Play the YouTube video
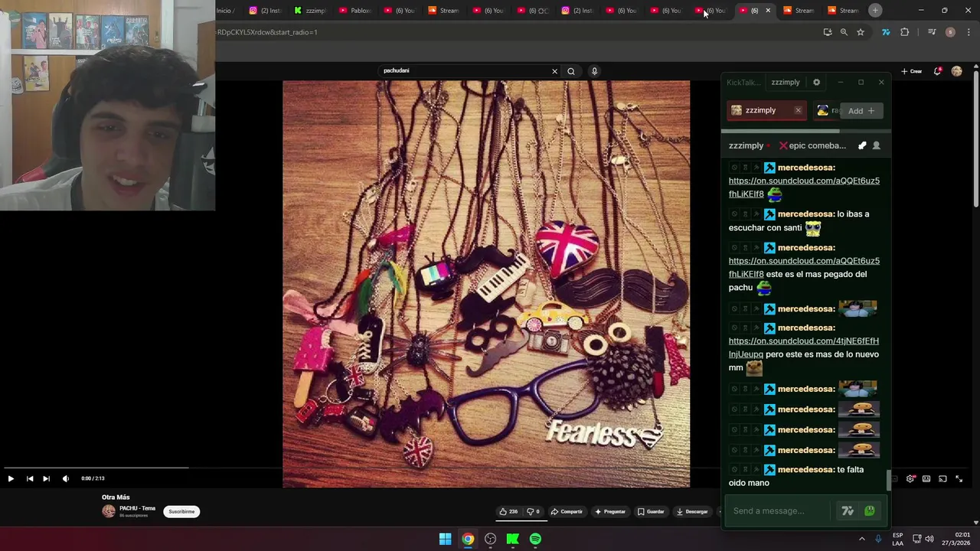 [11, 478]
